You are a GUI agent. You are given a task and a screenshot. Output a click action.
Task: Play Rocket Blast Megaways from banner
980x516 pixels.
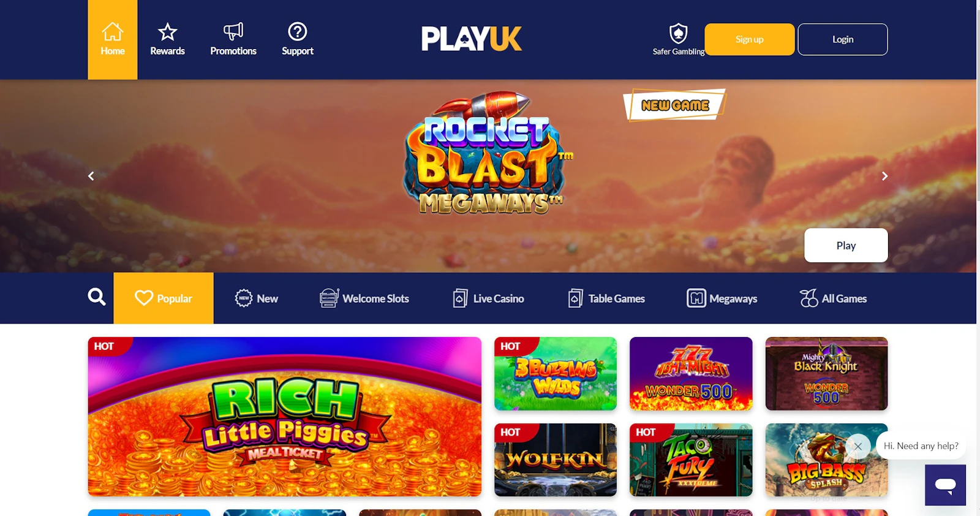pos(846,245)
